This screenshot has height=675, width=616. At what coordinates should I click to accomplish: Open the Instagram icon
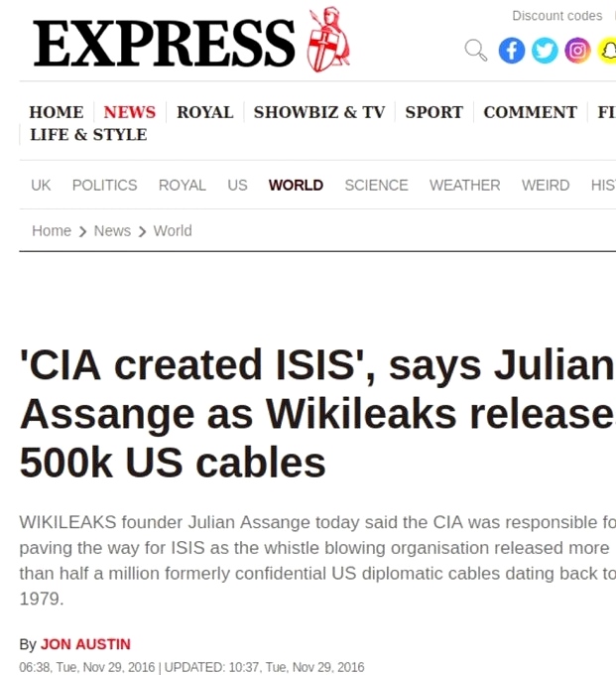(577, 51)
